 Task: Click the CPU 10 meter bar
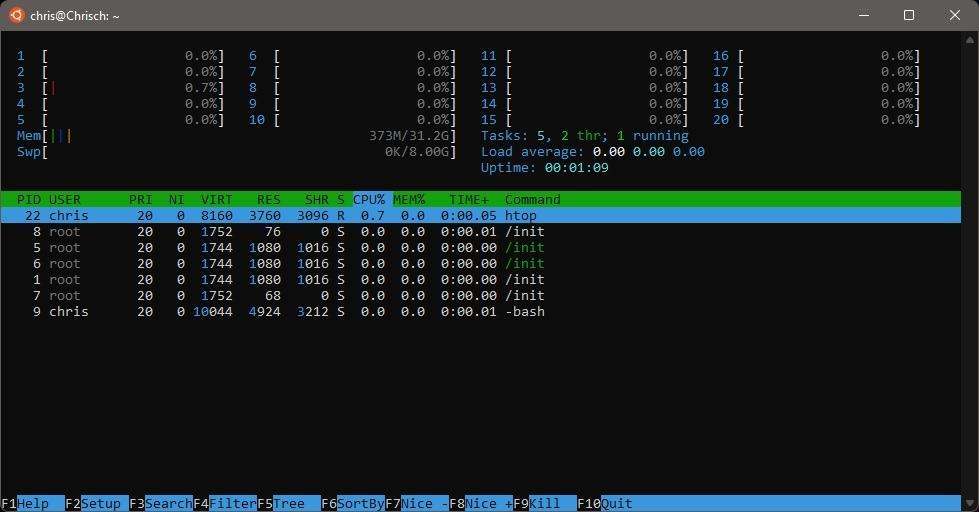click(x=353, y=119)
